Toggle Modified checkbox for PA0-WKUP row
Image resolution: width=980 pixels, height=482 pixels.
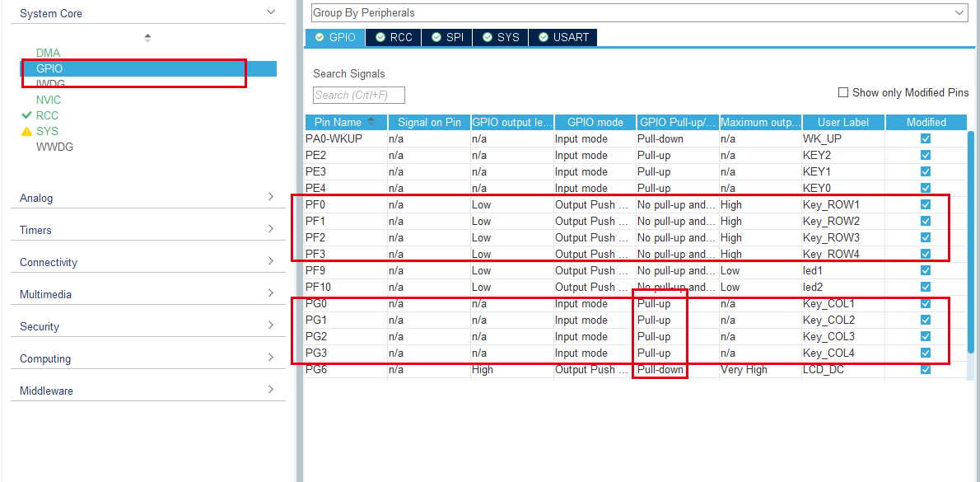[926, 138]
